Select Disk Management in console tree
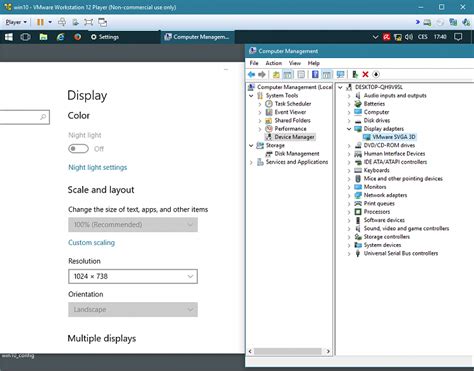This screenshot has width=474, height=371. tap(297, 154)
